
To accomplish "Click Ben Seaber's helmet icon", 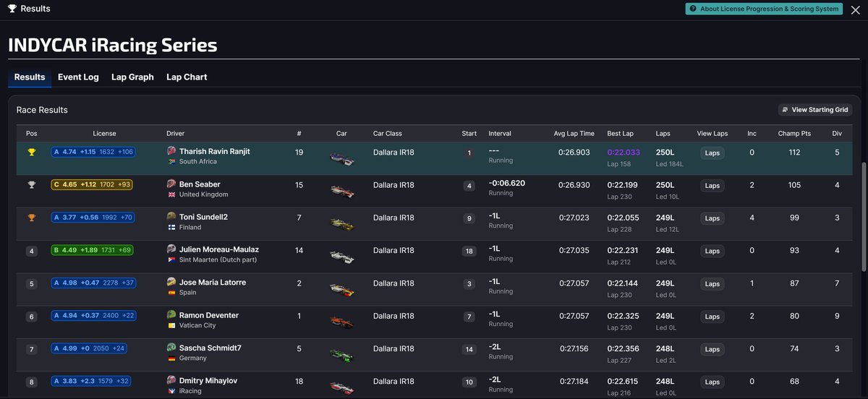I will coord(171,184).
